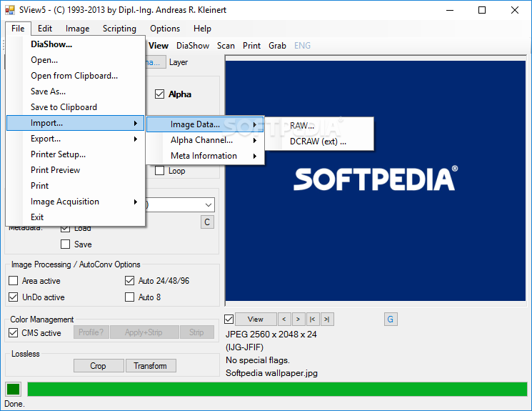This screenshot has width=532, height=411.
Task: Open the Image menu
Action: point(77,29)
